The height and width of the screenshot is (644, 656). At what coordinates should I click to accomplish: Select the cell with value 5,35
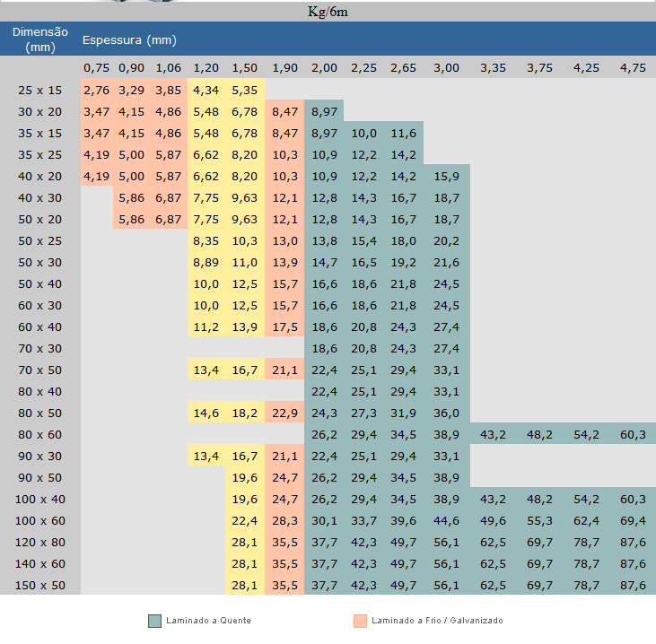click(245, 90)
